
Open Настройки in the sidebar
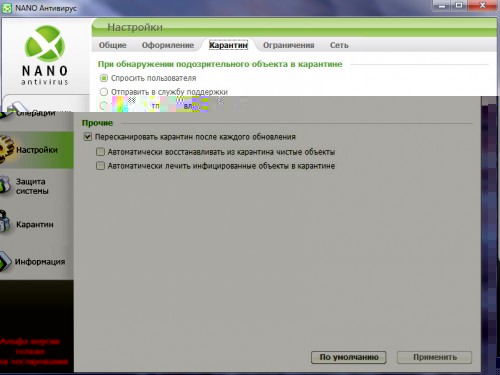tap(37, 150)
